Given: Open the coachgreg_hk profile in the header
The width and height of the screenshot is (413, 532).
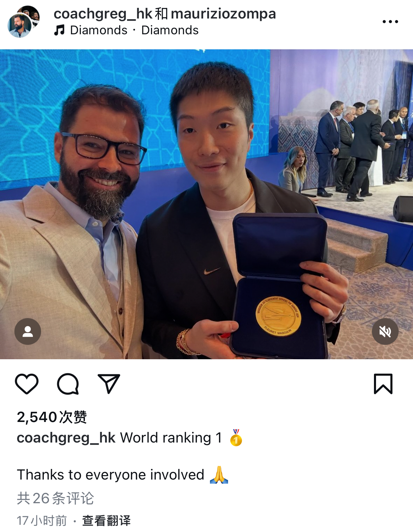Looking at the screenshot, I should (x=103, y=14).
